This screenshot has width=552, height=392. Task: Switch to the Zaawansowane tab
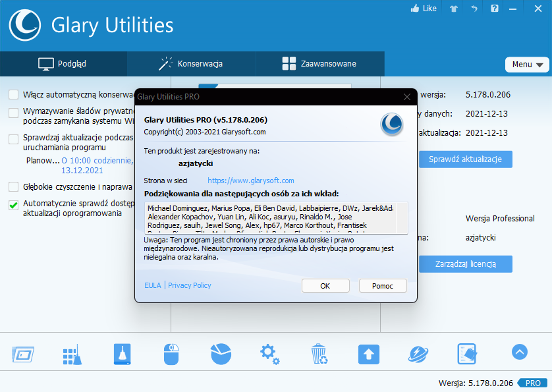(319, 64)
